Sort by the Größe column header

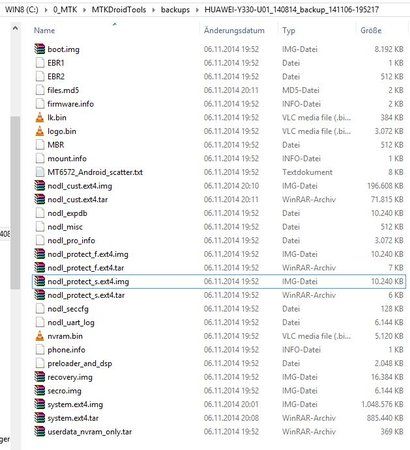coord(371,30)
